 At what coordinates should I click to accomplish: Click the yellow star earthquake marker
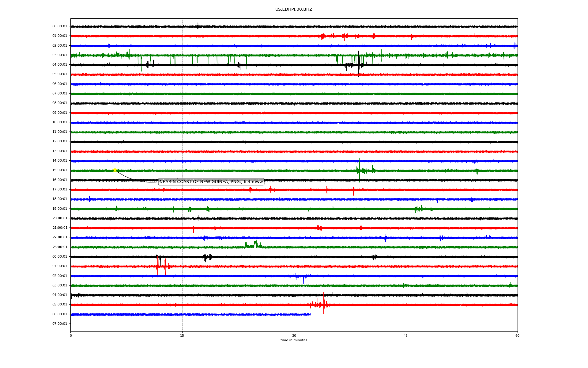click(115, 170)
